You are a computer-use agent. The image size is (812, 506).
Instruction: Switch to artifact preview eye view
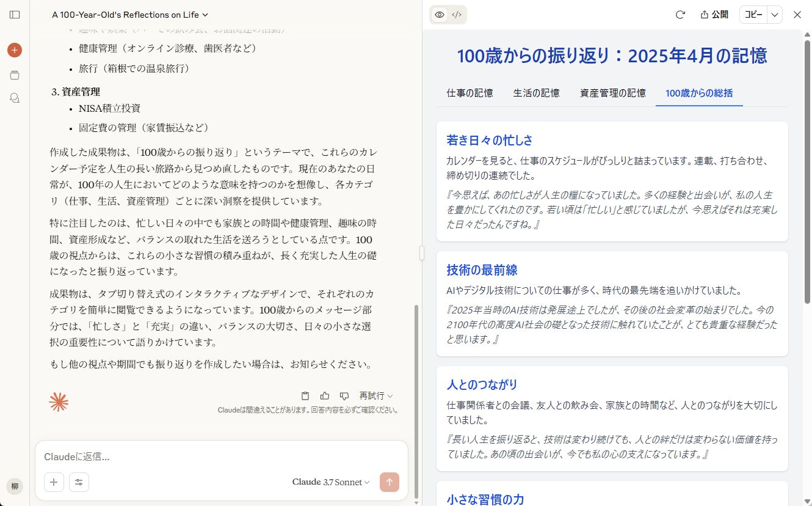440,15
